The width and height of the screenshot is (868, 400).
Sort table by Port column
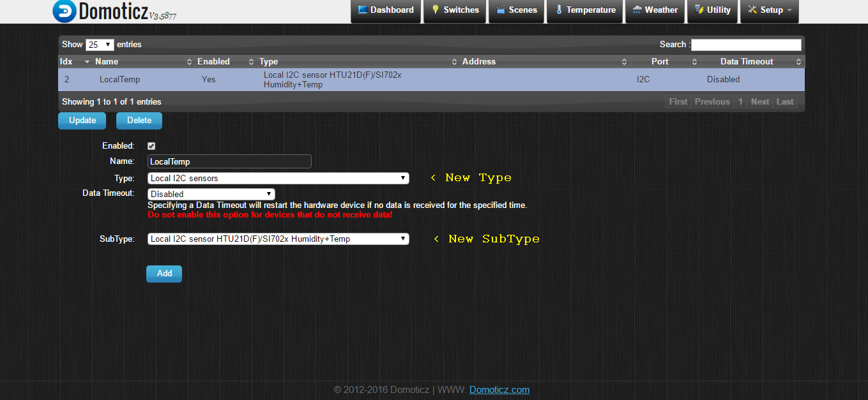pyautogui.click(x=665, y=62)
